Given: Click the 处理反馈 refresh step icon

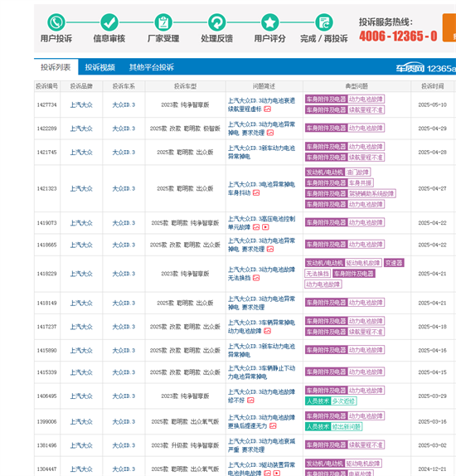Looking at the screenshot, I should tap(216, 22).
